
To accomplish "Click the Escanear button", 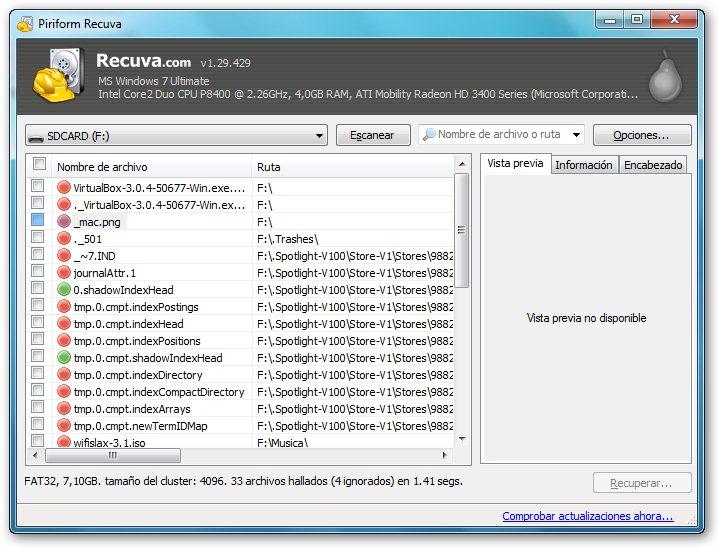I will pyautogui.click(x=373, y=135).
